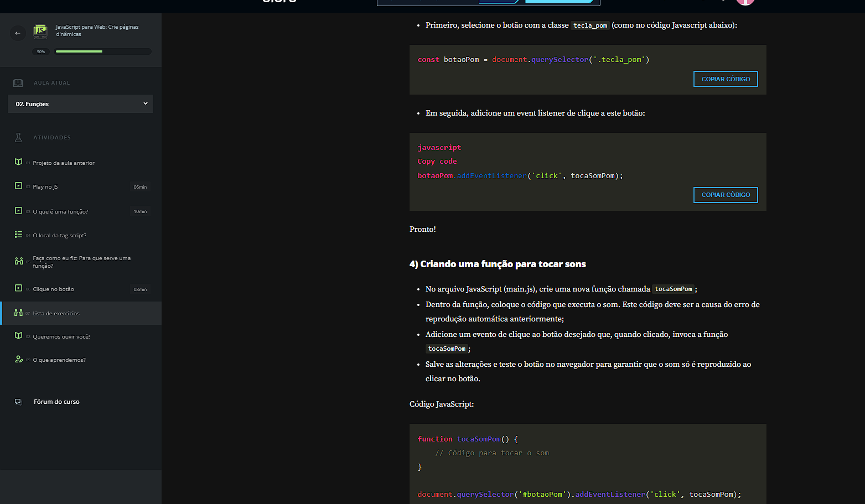Copy the querySelector tecla_pom code snippet
This screenshot has height=504, width=865.
coord(726,79)
